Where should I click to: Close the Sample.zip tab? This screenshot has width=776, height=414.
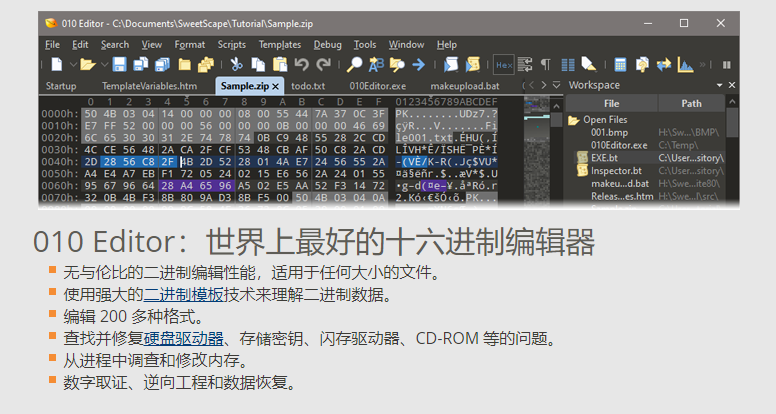pyautogui.click(x=276, y=87)
